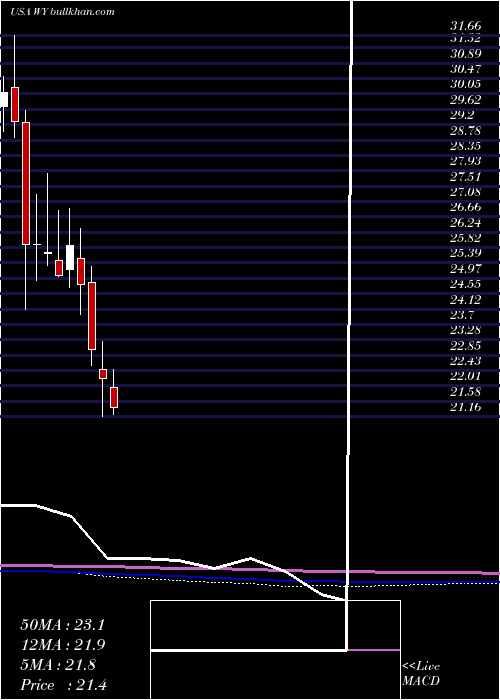
Task: Select the last red candlestick near 21.58
Action: (x=114, y=397)
